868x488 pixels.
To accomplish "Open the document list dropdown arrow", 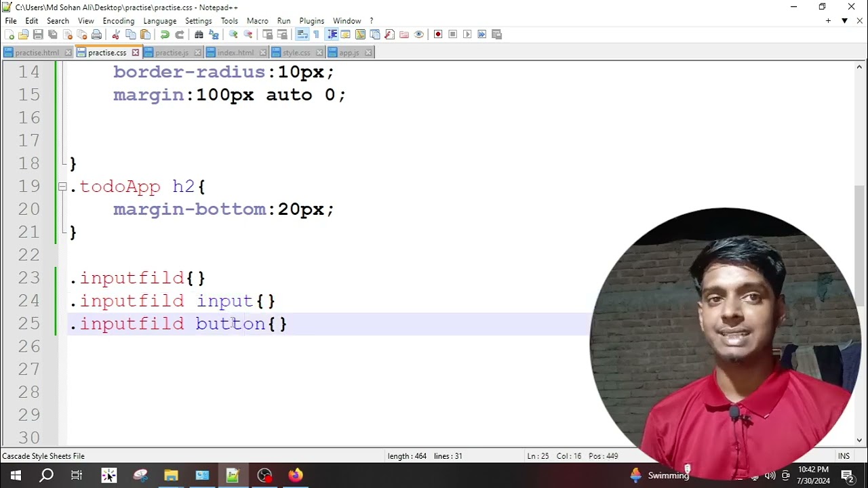I will click(x=844, y=21).
